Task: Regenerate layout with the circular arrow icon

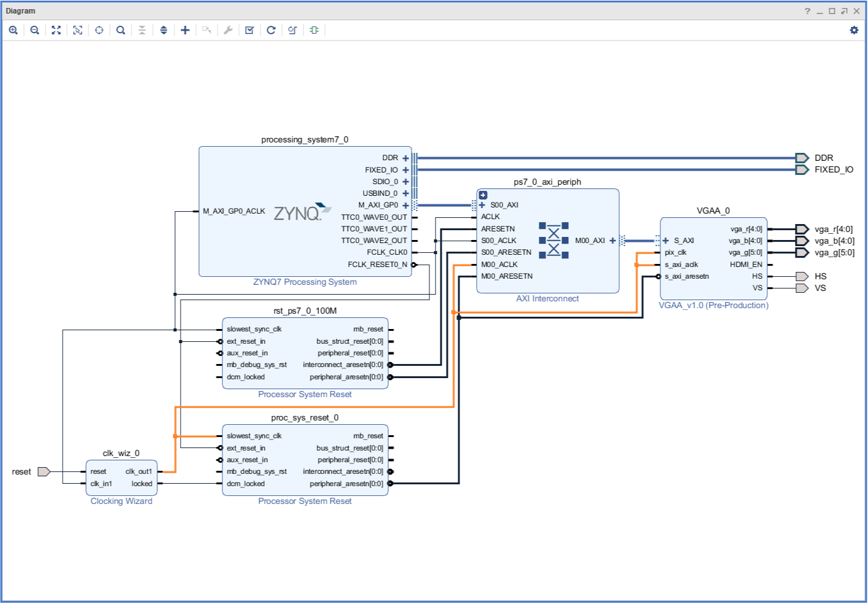Action: (271, 29)
